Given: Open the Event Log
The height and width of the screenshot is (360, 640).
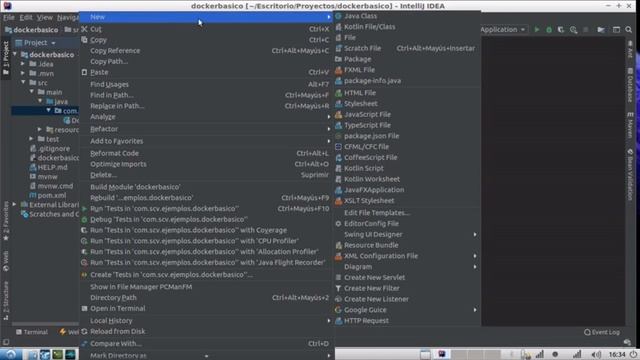Looking at the screenshot, I should [602, 332].
